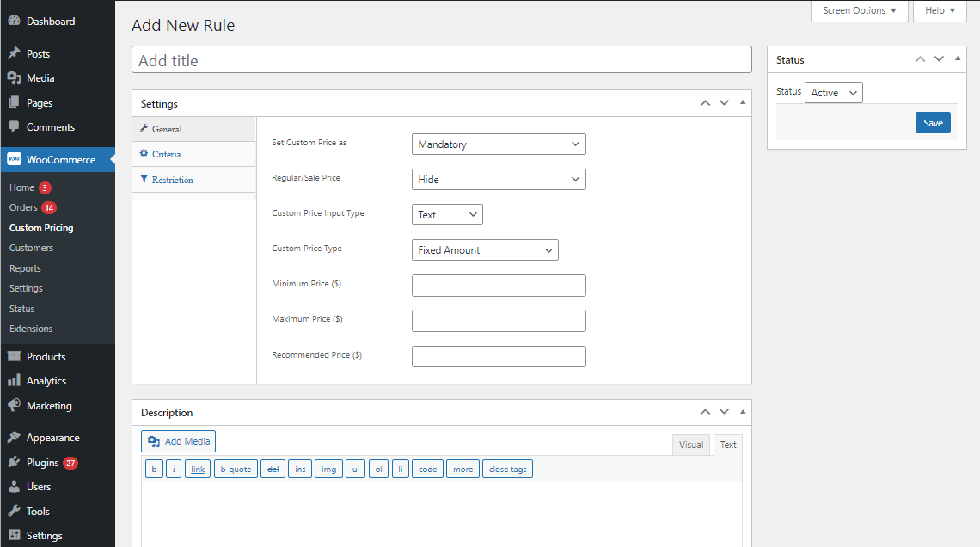Collapse the Status panel toggle triangle
The height and width of the screenshot is (547, 980).
tap(958, 58)
